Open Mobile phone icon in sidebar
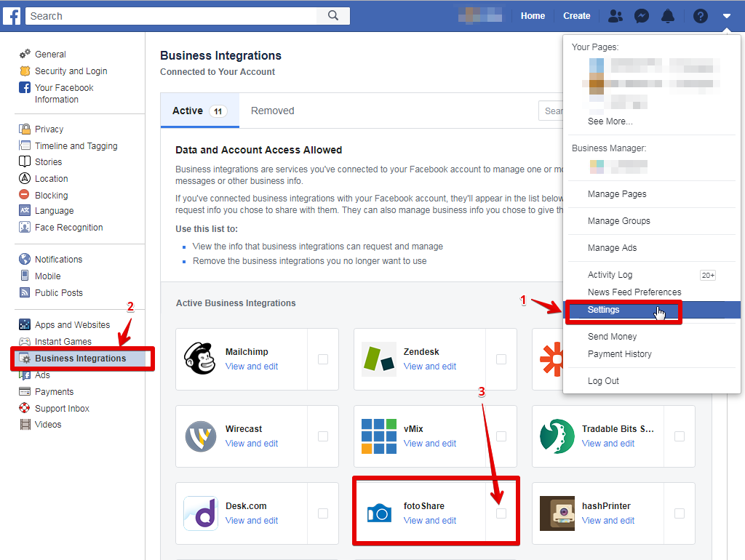 pyautogui.click(x=25, y=276)
